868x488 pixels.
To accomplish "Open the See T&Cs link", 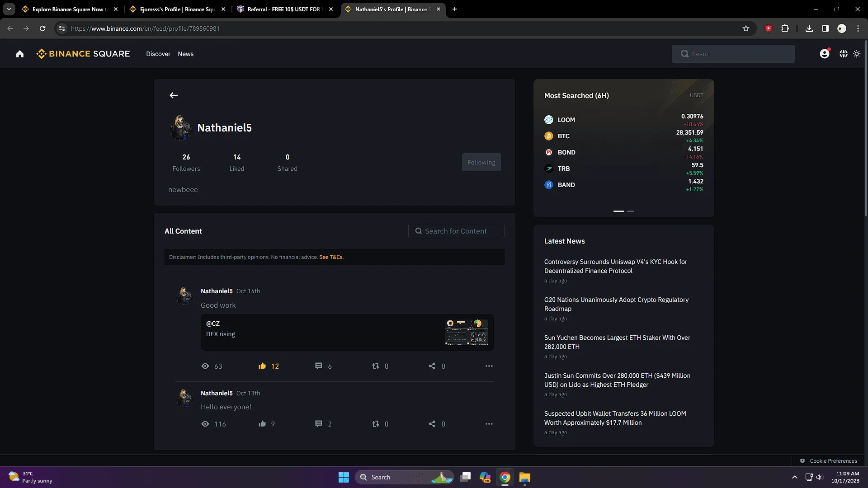I will click(x=331, y=257).
